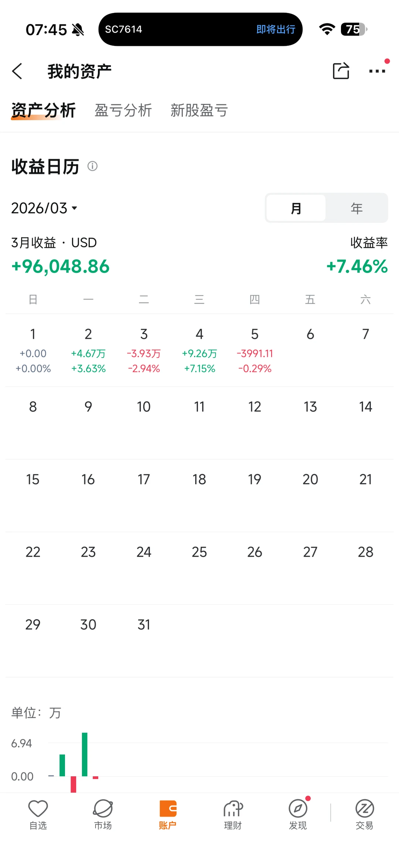The width and height of the screenshot is (399, 868).
Task: Tap the info icon beside 收益日历
Action: [x=92, y=166]
